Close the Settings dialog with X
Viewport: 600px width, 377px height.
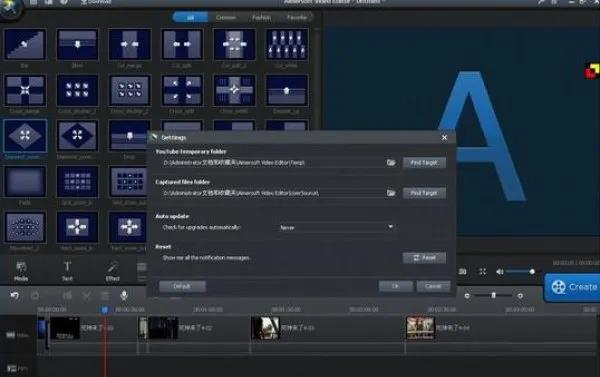pos(444,137)
